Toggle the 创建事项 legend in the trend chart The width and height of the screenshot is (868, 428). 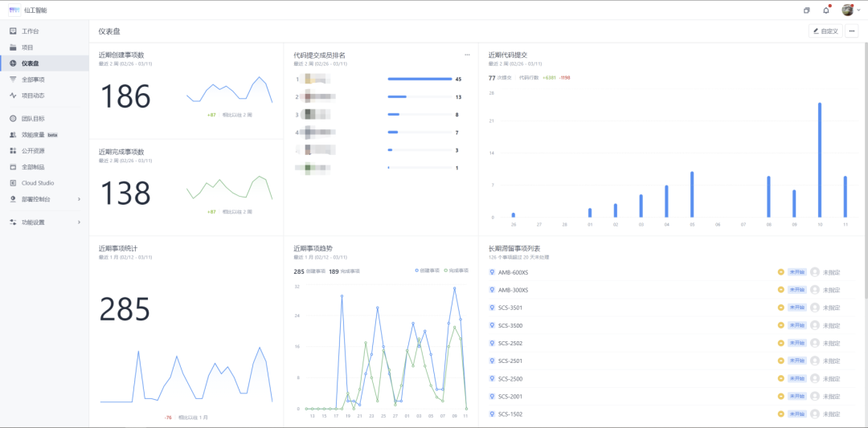[x=427, y=271]
